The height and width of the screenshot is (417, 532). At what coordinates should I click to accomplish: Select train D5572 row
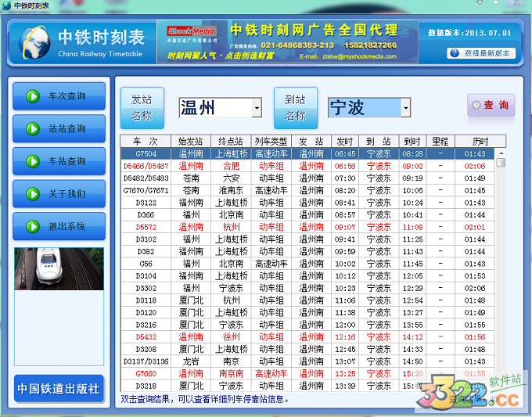pyautogui.click(x=307, y=227)
